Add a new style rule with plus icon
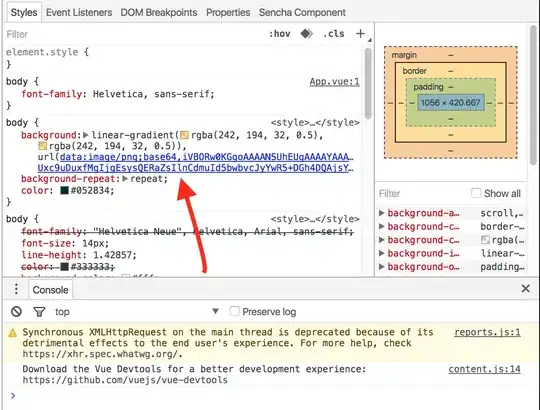 360,34
